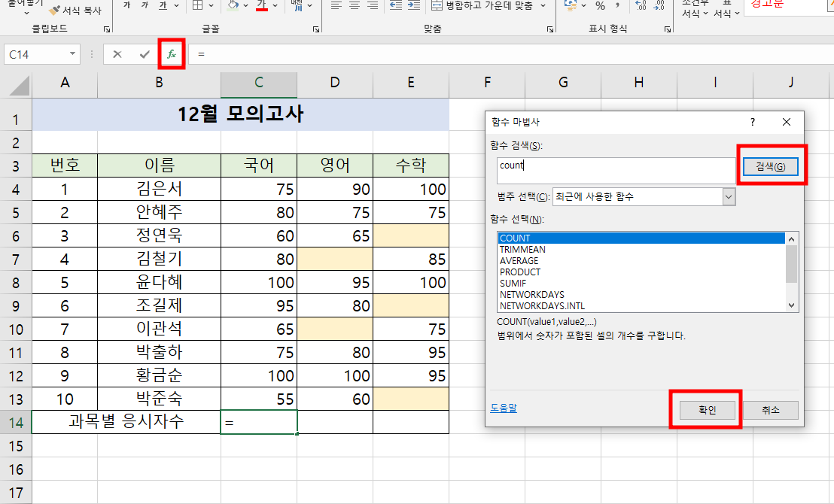Apply red font color button

tap(261, 5)
